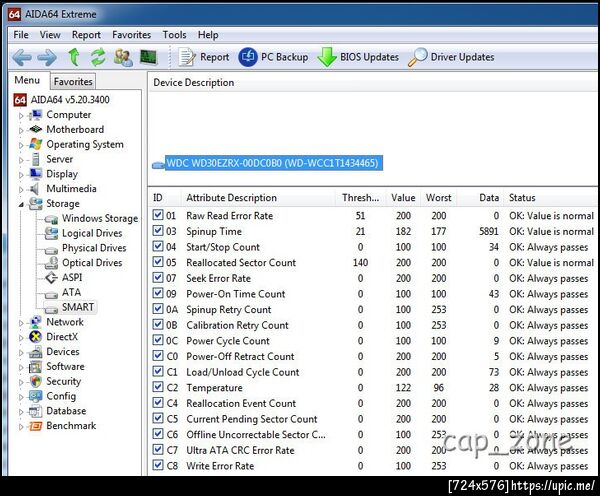Open the monitor diagnostics toolbar icon
Viewport: 600px width, 496px height.
coord(148,57)
